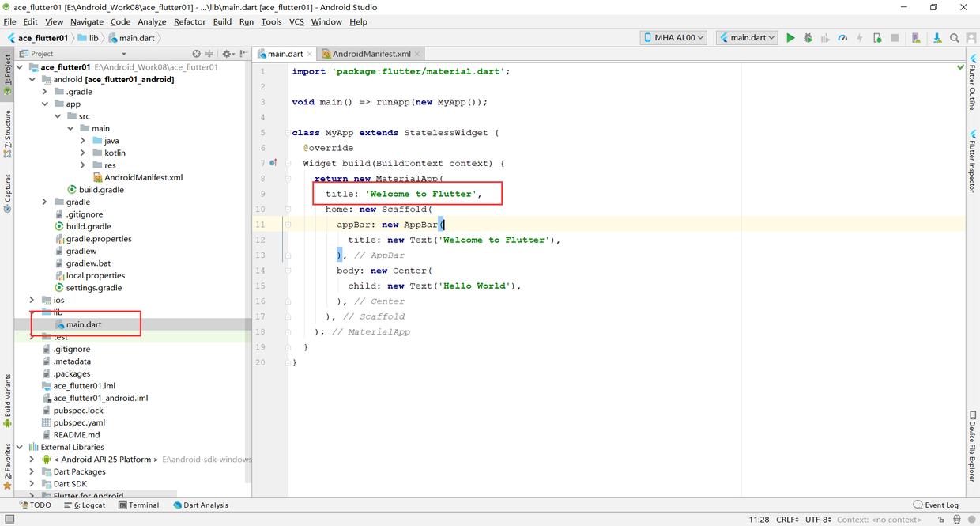Click the override gutter icon on line 7
This screenshot has width=980, height=526.
pyautogui.click(x=273, y=163)
